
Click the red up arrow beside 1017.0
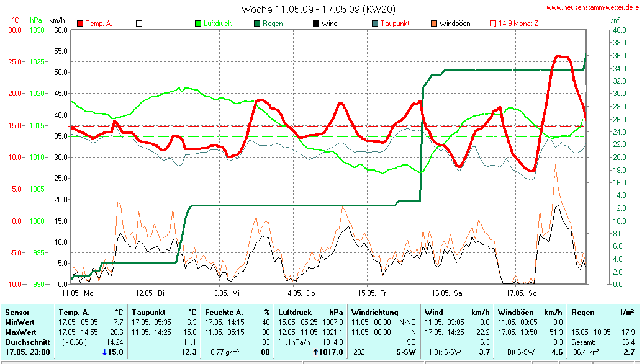315,352
